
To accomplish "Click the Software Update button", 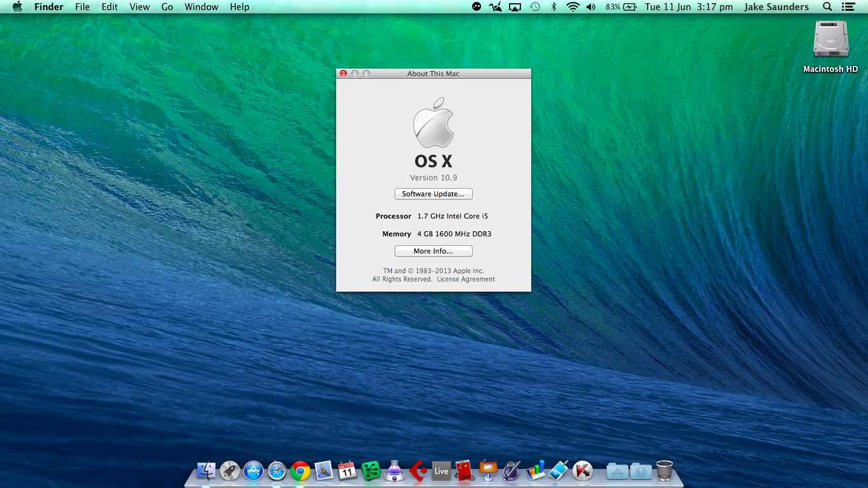I will tap(433, 194).
